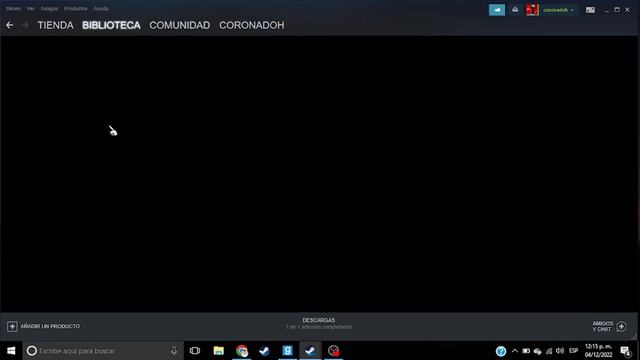Open the Ayuda menu
Image resolution: width=640 pixels, height=360 pixels.
(x=101, y=9)
